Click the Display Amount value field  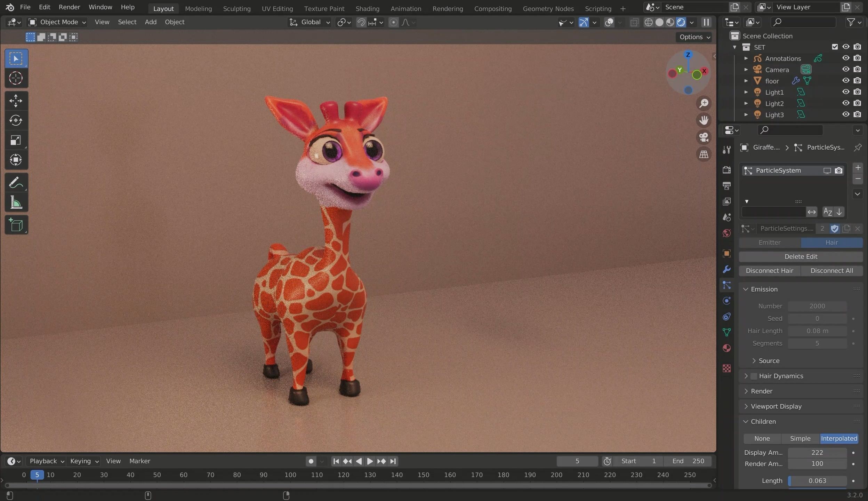817,453
